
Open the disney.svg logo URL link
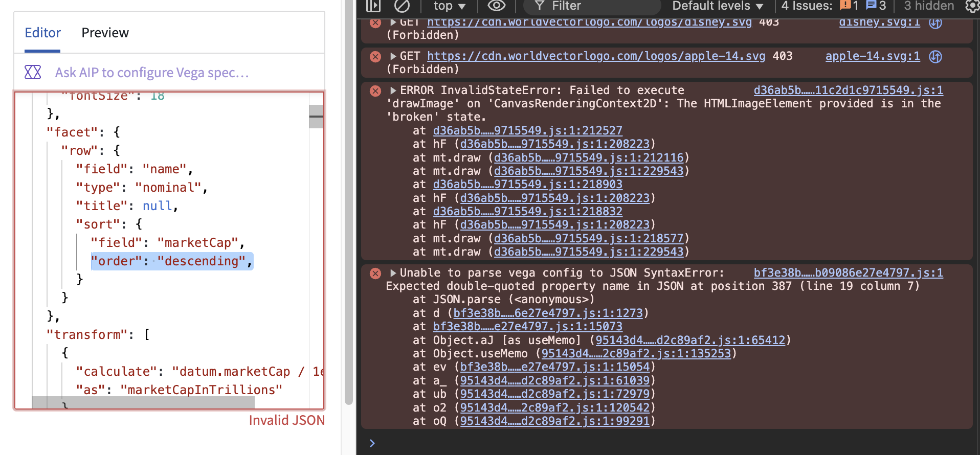590,22
